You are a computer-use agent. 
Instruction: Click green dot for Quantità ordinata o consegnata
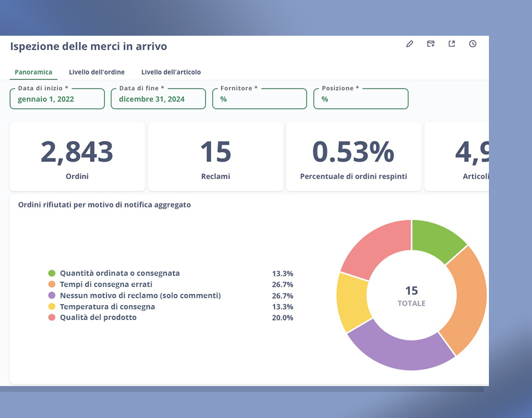(52, 273)
